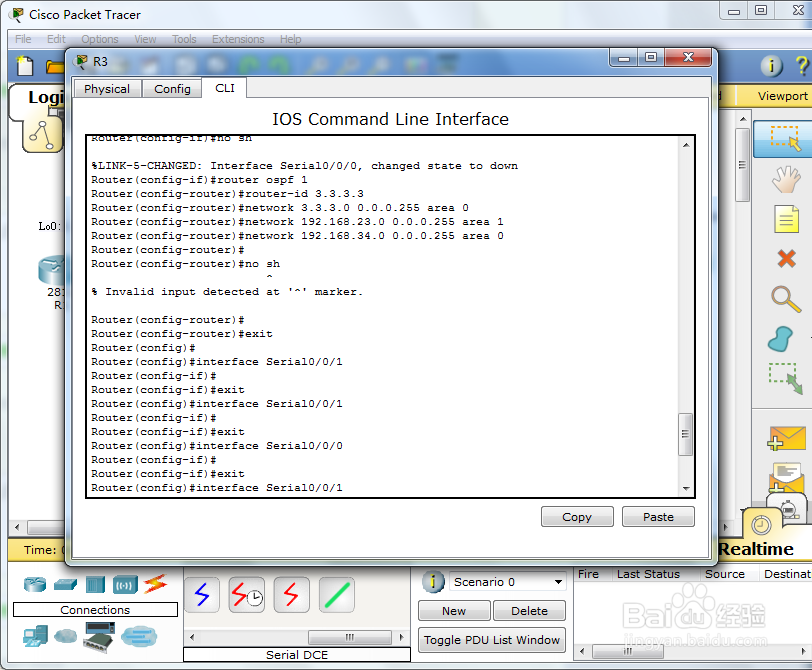Open the Physical tab in R3 window
Image resolution: width=812 pixels, height=670 pixels.
[x=107, y=89]
